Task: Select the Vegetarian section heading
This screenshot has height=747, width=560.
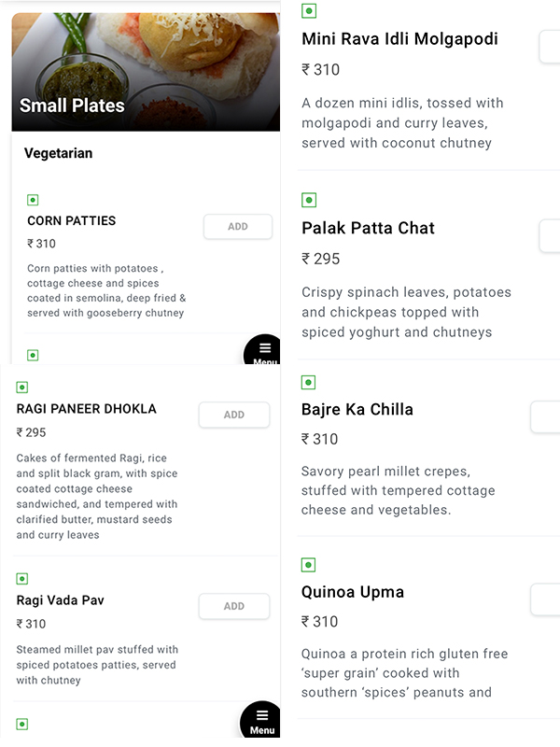Action: pyautogui.click(x=59, y=153)
